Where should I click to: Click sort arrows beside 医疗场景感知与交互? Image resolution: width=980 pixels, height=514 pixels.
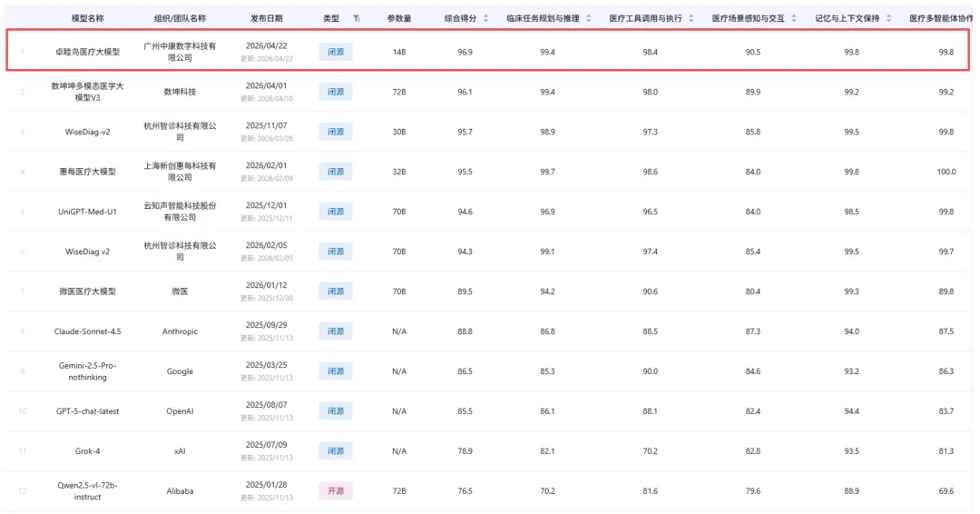(x=794, y=19)
